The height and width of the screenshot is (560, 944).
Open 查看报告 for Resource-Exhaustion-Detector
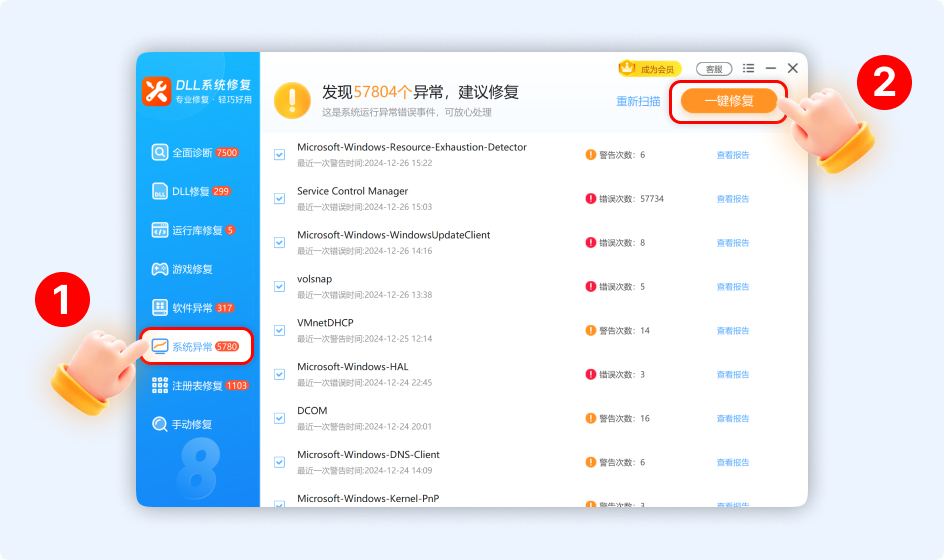point(733,155)
